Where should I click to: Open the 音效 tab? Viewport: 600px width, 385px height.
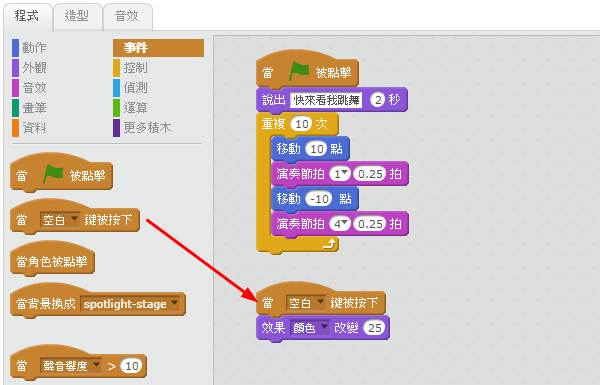pos(127,16)
